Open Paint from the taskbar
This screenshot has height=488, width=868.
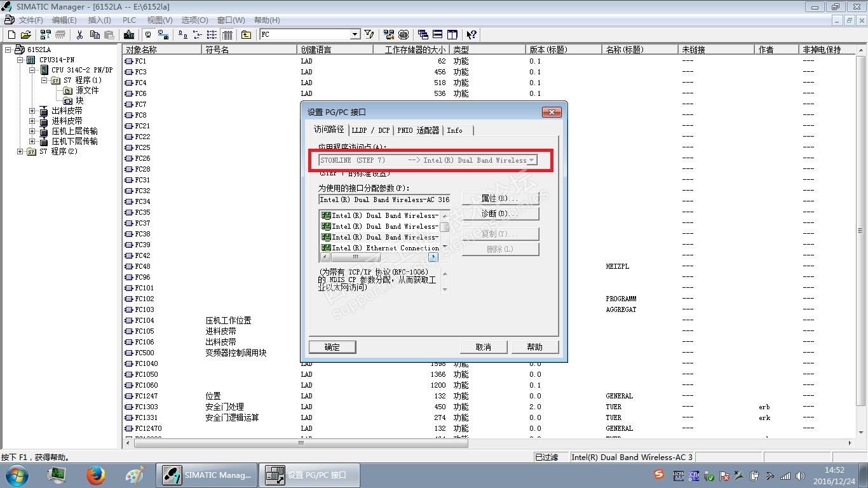pyautogui.click(x=135, y=475)
